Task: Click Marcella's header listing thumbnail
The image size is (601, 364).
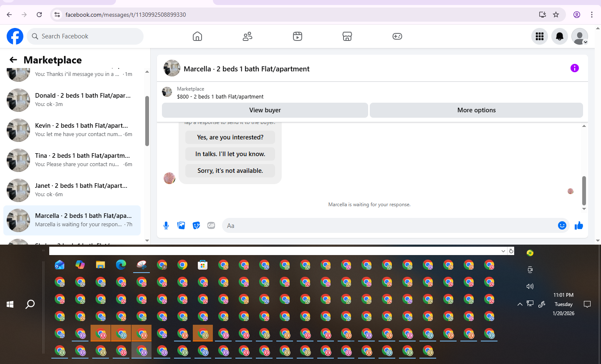Action: coord(172,68)
